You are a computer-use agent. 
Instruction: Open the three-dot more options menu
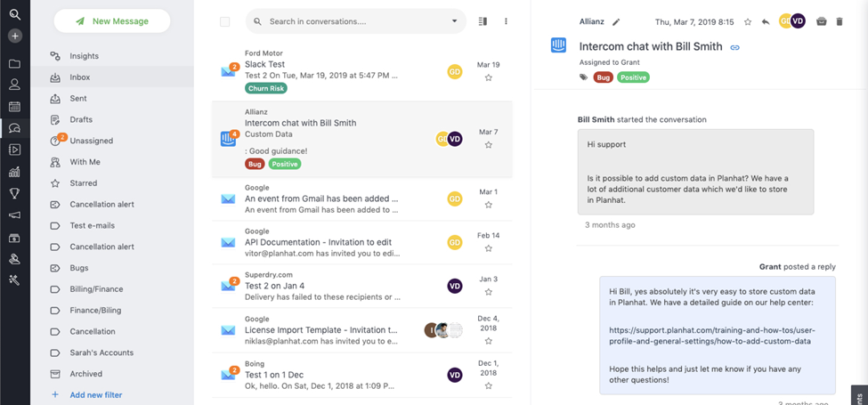tap(506, 21)
